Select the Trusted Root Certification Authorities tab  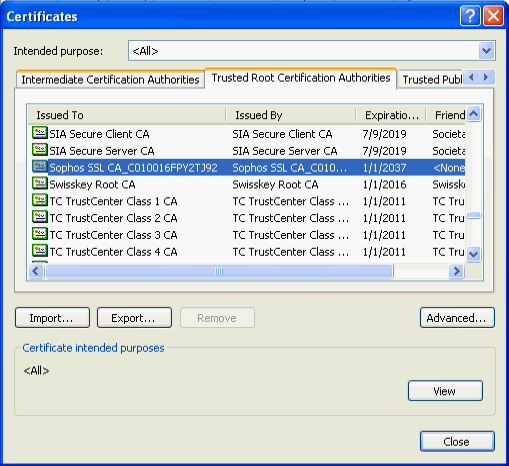click(x=301, y=78)
